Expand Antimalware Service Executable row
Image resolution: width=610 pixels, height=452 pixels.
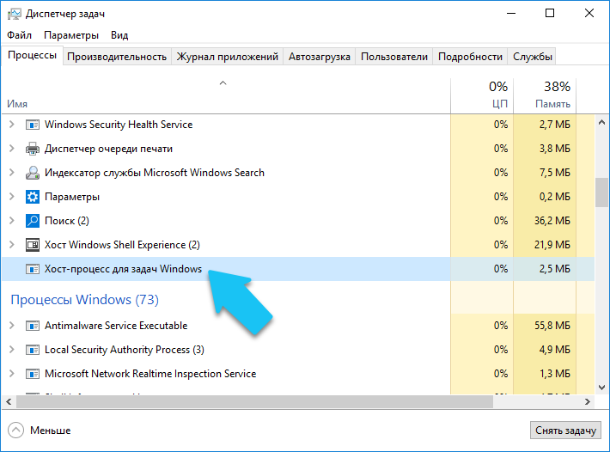pyautogui.click(x=12, y=325)
